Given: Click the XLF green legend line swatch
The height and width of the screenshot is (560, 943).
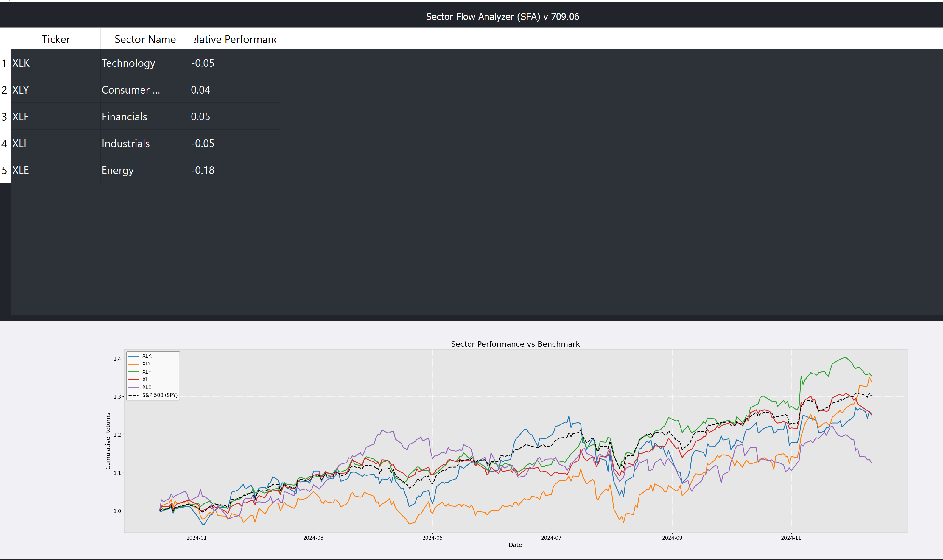Looking at the screenshot, I should (x=133, y=372).
